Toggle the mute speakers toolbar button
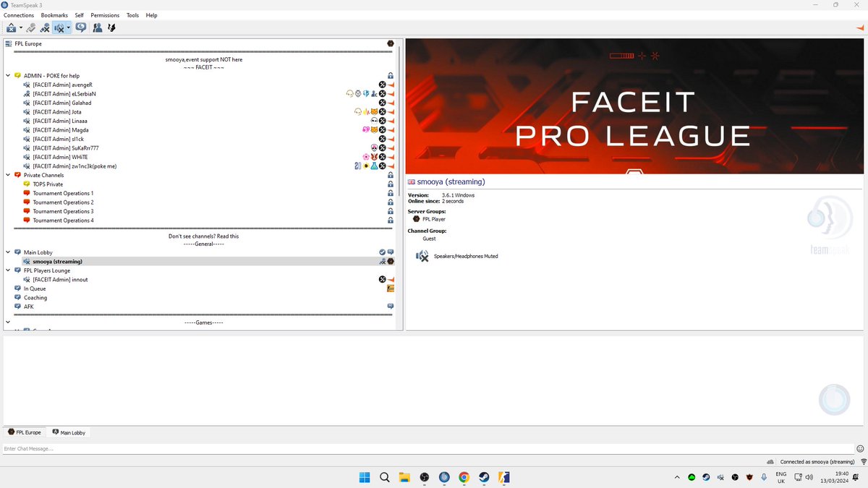This screenshot has width=868, height=488. 59,27
